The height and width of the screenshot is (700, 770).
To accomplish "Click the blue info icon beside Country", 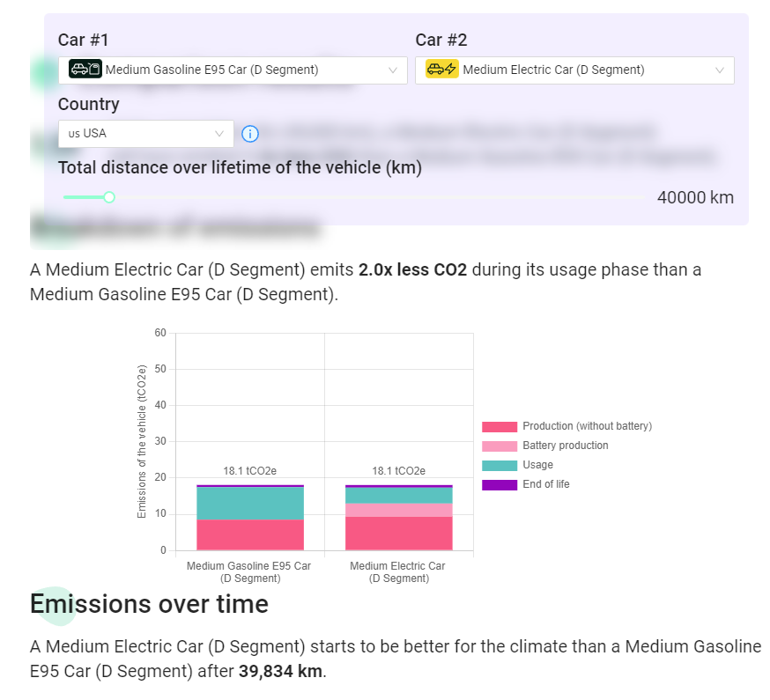I will [x=250, y=134].
